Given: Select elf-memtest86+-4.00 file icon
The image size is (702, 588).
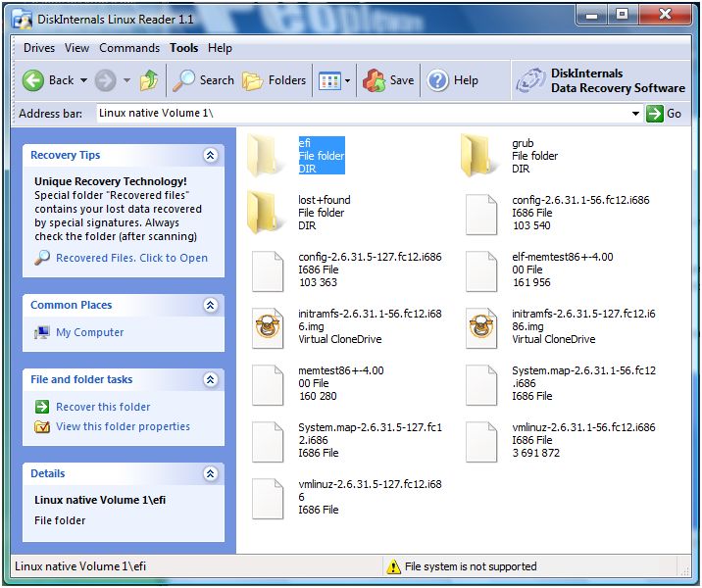Looking at the screenshot, I should click(x=481, y=271).
